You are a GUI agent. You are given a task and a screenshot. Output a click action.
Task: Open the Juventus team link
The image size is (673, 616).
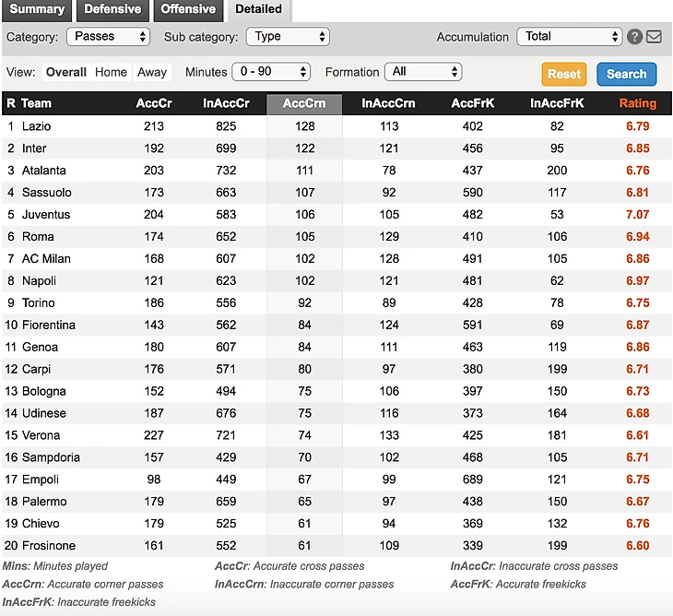tap(46, 214)
